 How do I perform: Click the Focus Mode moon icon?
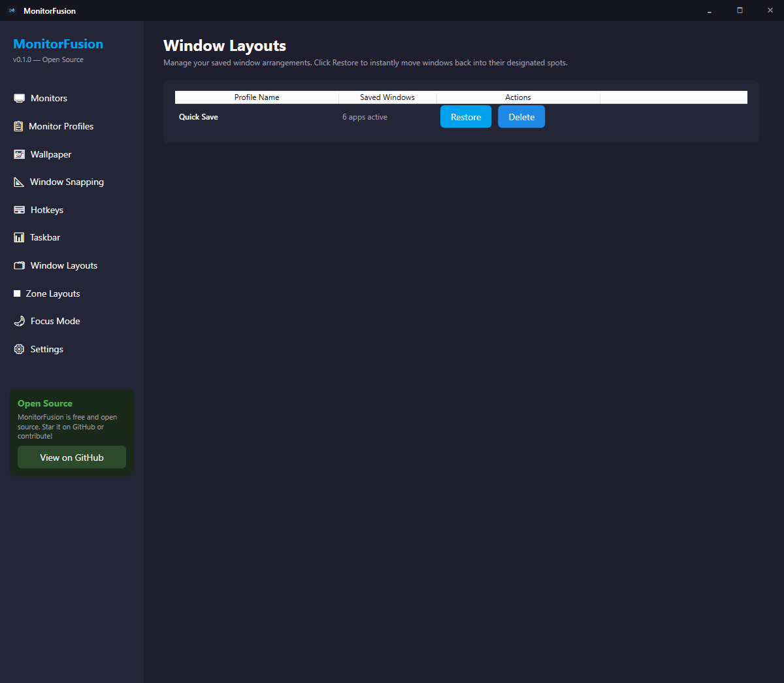click(20, 322)
